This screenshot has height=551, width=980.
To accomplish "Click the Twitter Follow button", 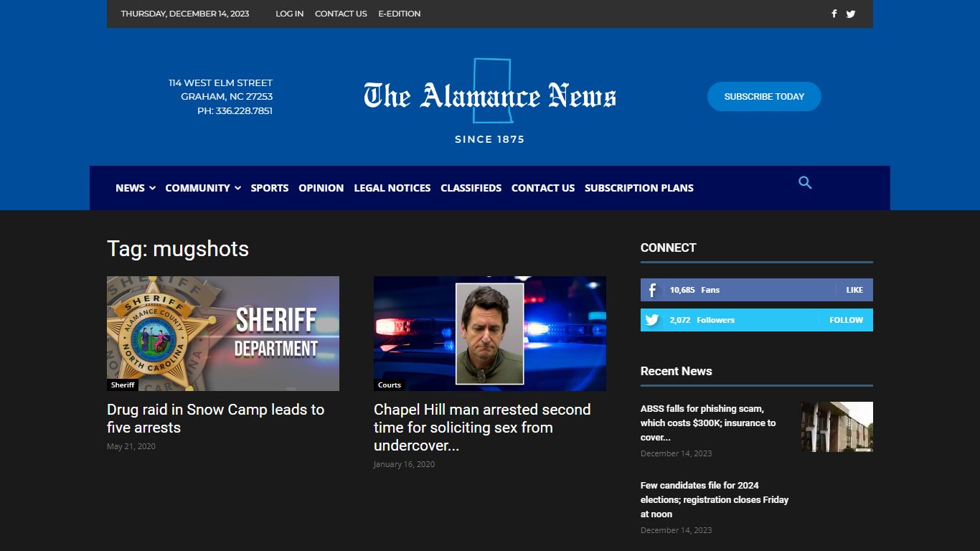I will (x=847, y=320).
